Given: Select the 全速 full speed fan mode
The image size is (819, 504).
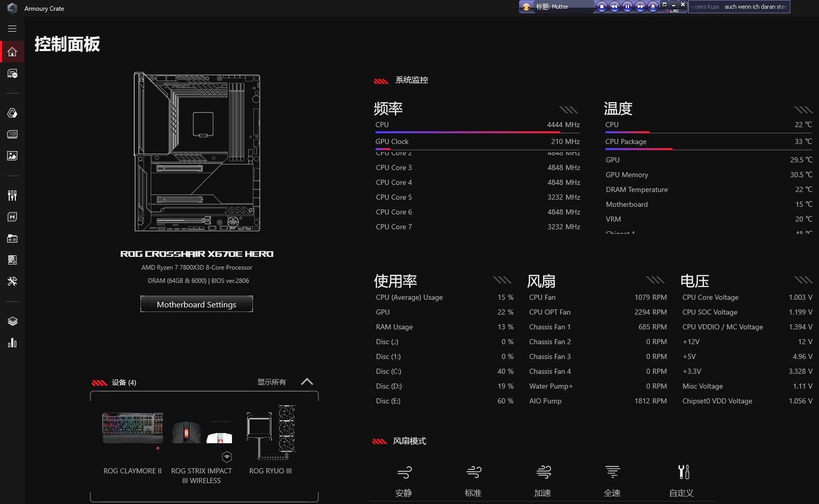Looking at the screenshot, I should (612, 482).
